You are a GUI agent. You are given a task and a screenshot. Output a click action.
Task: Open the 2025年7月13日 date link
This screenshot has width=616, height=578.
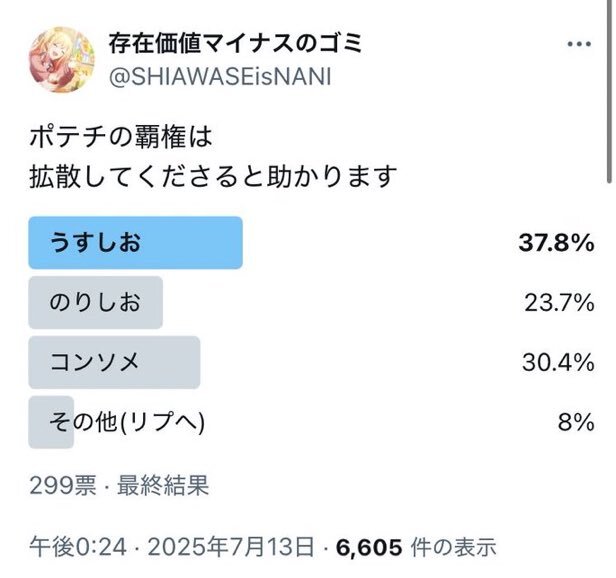point(231,547)
